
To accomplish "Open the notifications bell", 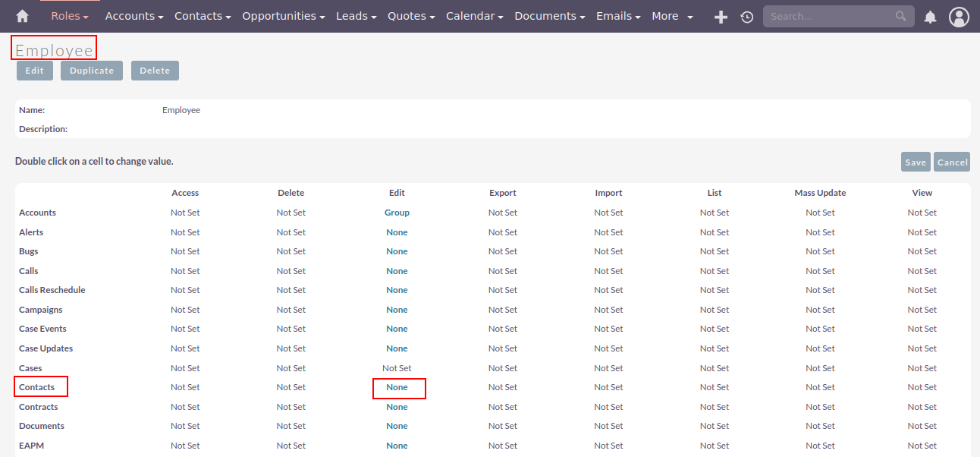I will pos(930,17).
